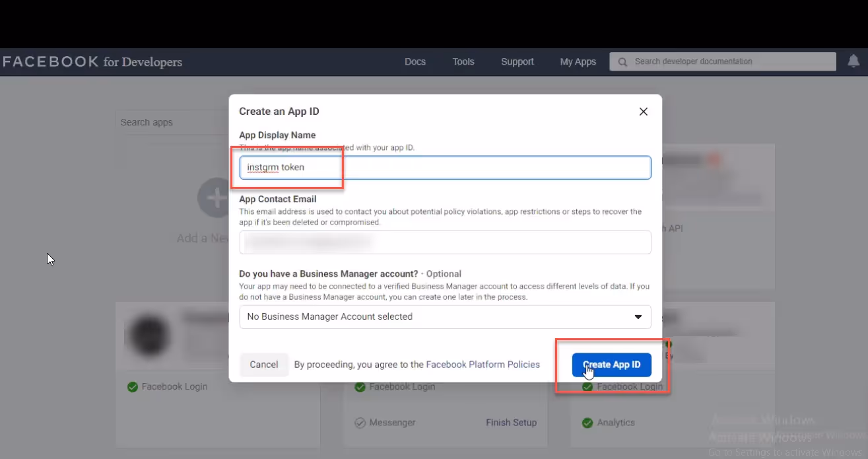
Task: Open the Tools menu
Action: [463, 61]
